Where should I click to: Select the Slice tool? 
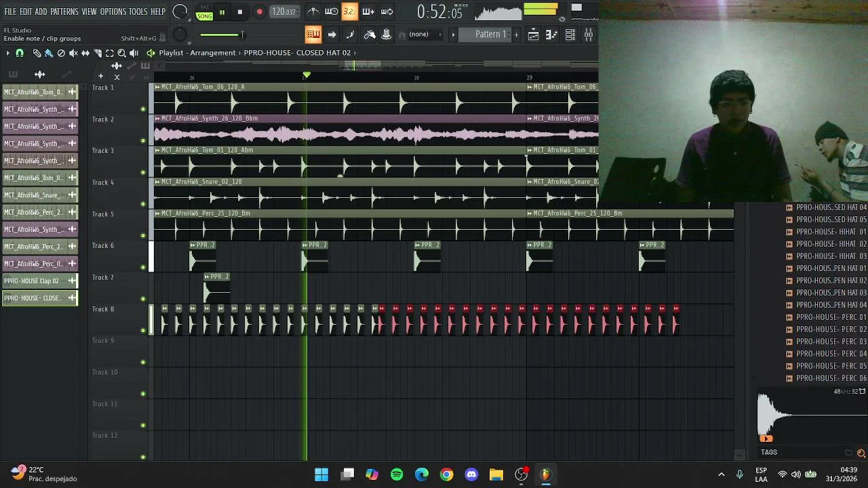click(98, 53)
